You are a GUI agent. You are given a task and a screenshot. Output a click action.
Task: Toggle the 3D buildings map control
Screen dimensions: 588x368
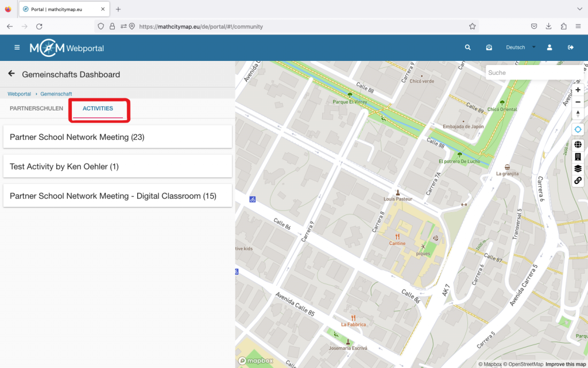pyautogui.click(x=578, y=156)
